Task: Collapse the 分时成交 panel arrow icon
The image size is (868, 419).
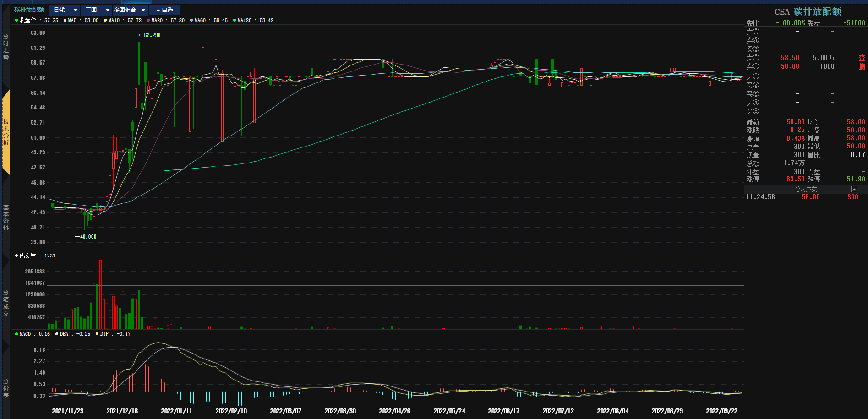Action: tap(854, 189)
